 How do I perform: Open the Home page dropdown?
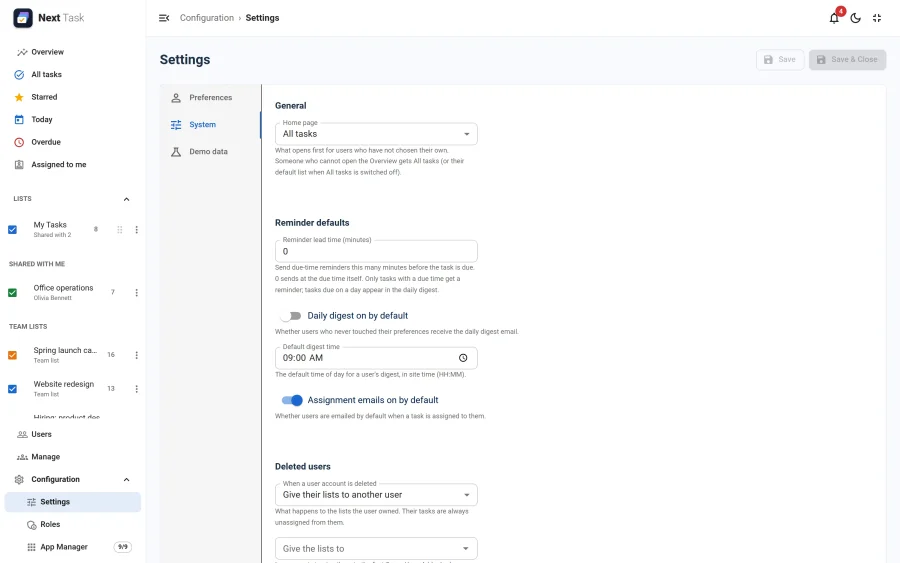click(376, 134)
